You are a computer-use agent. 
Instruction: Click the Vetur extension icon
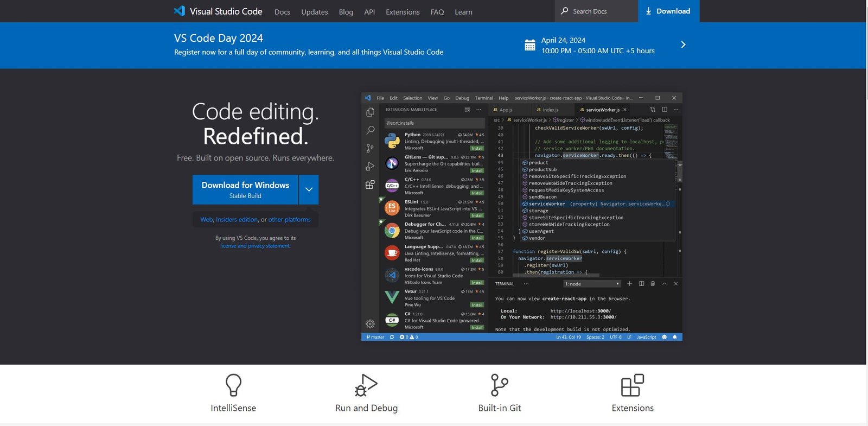pos(392,297)
